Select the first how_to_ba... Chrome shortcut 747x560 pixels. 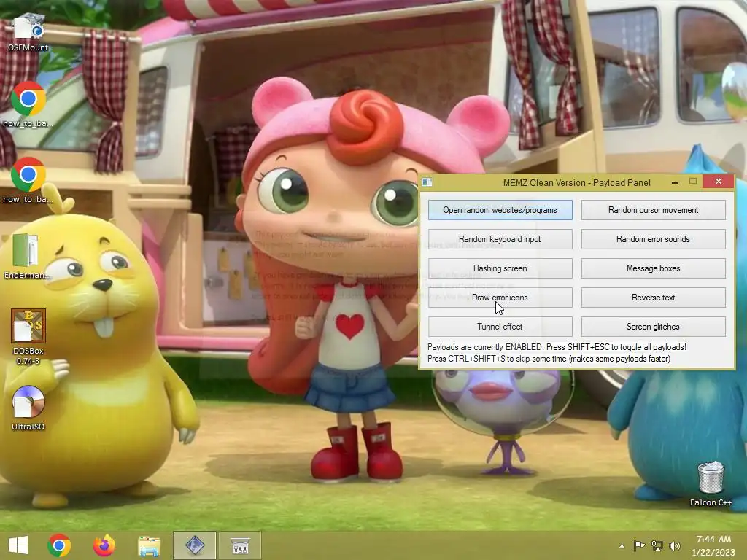28,105
